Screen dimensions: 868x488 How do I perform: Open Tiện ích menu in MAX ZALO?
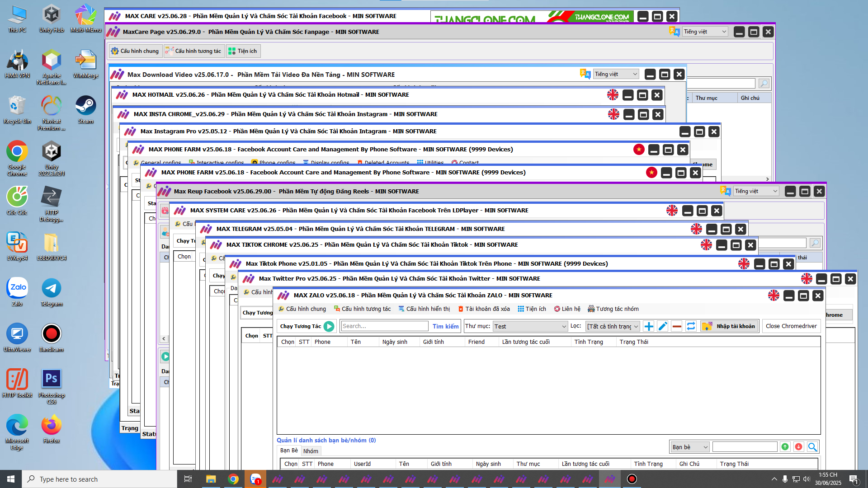pos(532,309)
